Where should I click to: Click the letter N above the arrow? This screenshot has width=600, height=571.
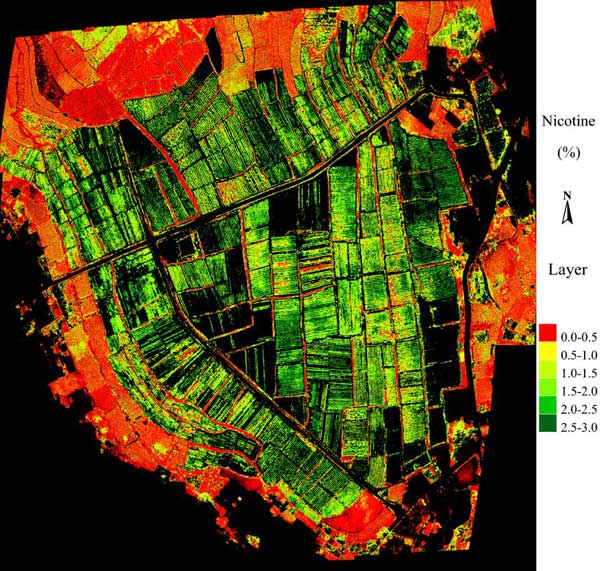tap(567, 196)
